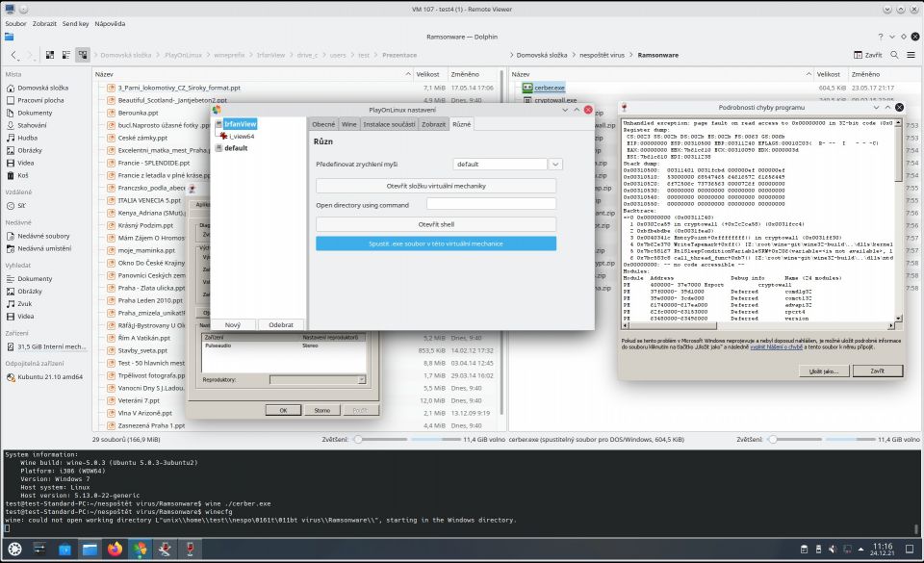Open Síť network location in sidebar

pyautogui.click(x=21, y=206)
